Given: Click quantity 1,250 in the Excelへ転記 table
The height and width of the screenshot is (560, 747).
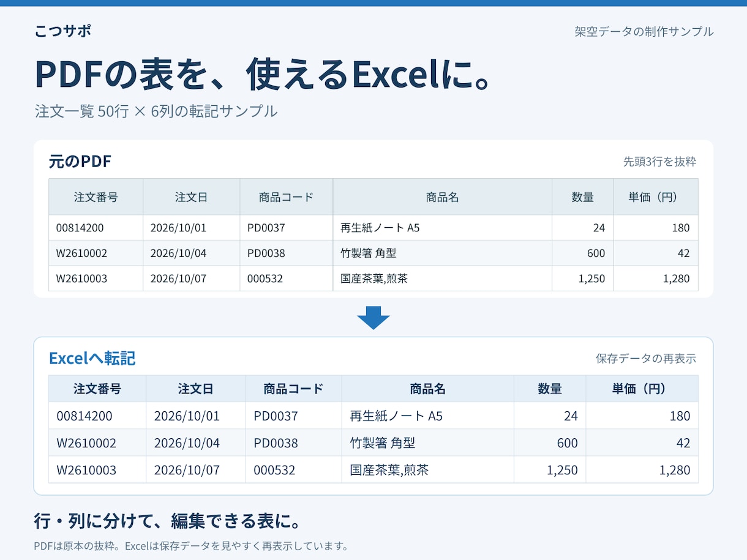Looking at the screenshot, I should coord(562,470).
